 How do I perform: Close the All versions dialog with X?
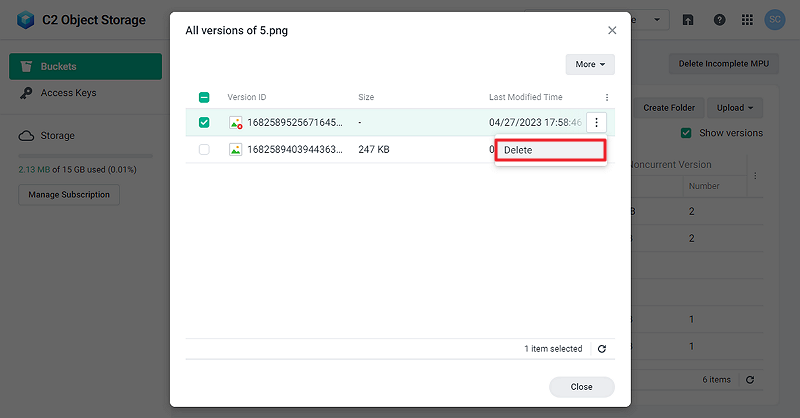click(x=612, y=31)
